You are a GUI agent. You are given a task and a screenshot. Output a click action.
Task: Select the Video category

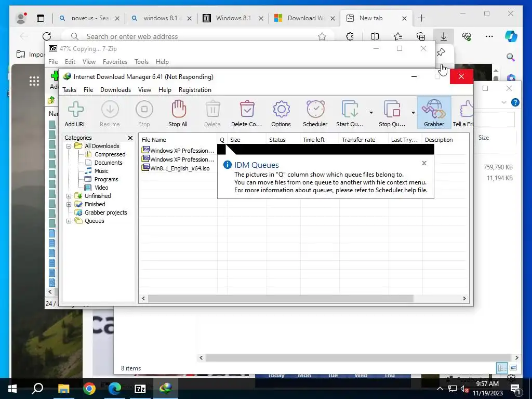[101, 188]
